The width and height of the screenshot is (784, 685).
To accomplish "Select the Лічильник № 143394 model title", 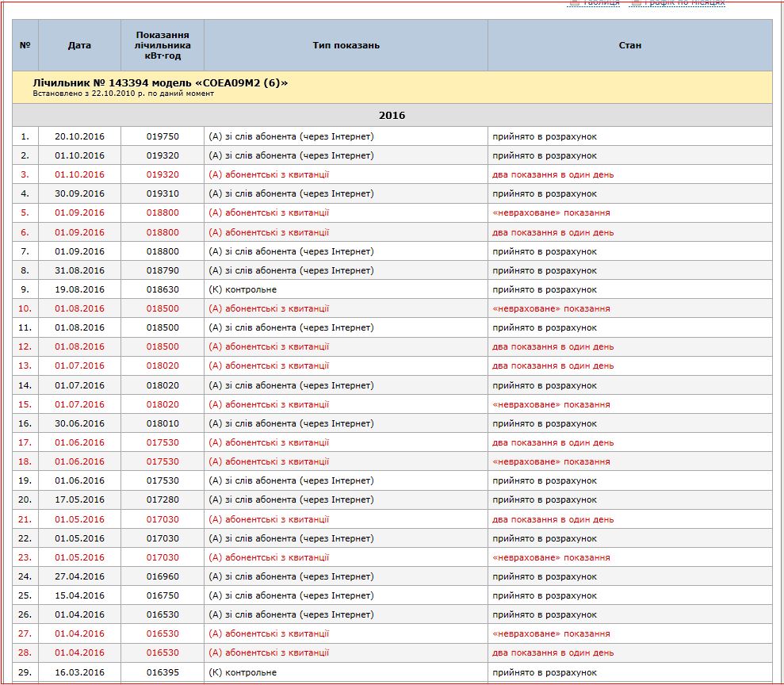I will tap(160, 83).
